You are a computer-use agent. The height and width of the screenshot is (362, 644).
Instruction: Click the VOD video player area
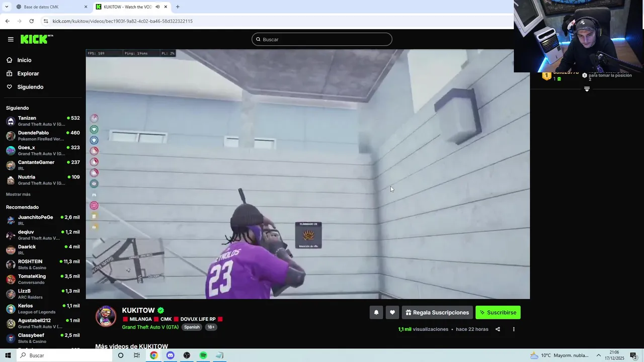click(x=307, y=174)
